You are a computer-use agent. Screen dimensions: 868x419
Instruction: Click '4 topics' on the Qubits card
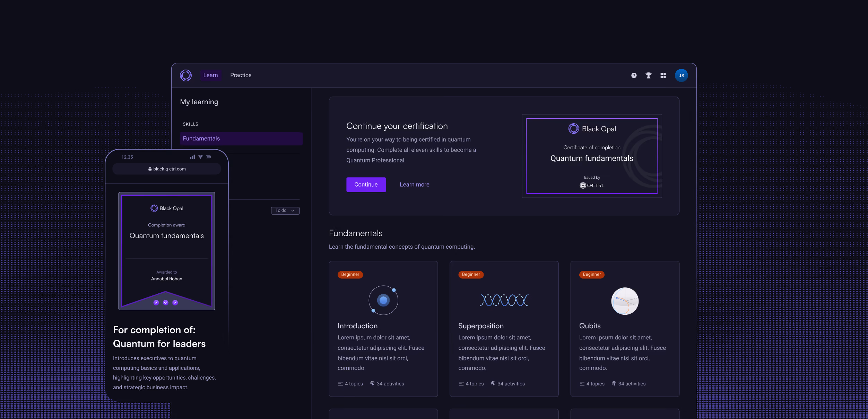(x=595, y=384)
